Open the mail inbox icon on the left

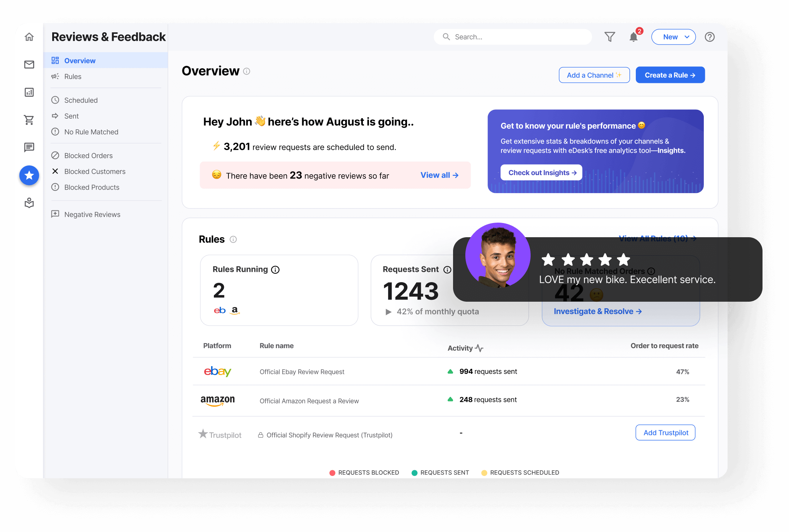pos(29,64)
